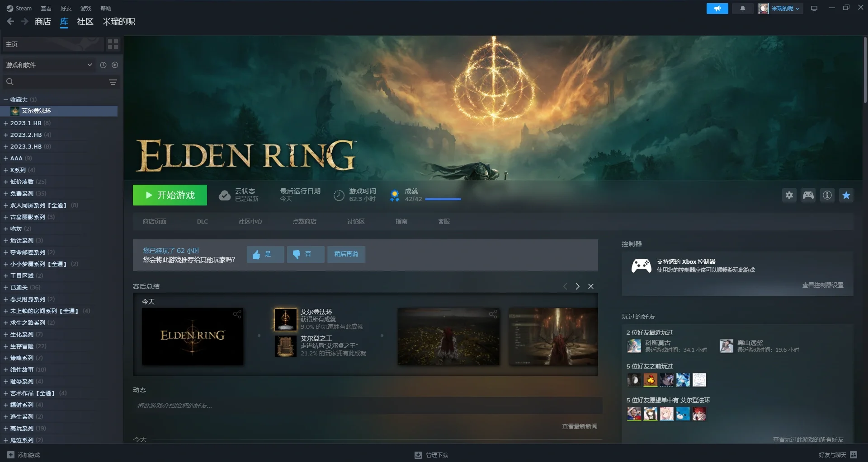Select 艾尔登法环 in library list

(x=59, y=111)
